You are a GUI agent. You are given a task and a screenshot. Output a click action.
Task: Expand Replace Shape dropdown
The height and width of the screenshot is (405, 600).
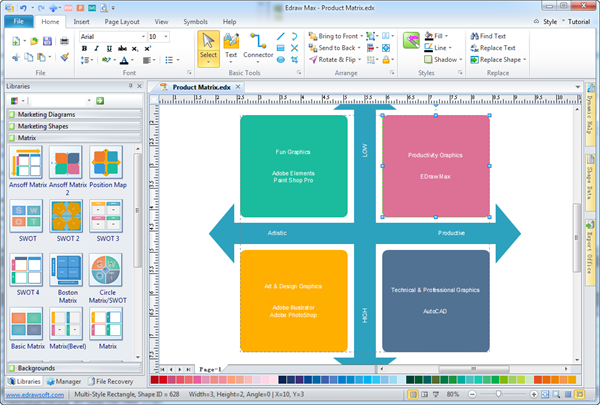pyautogui.click(x=525, y=60)
